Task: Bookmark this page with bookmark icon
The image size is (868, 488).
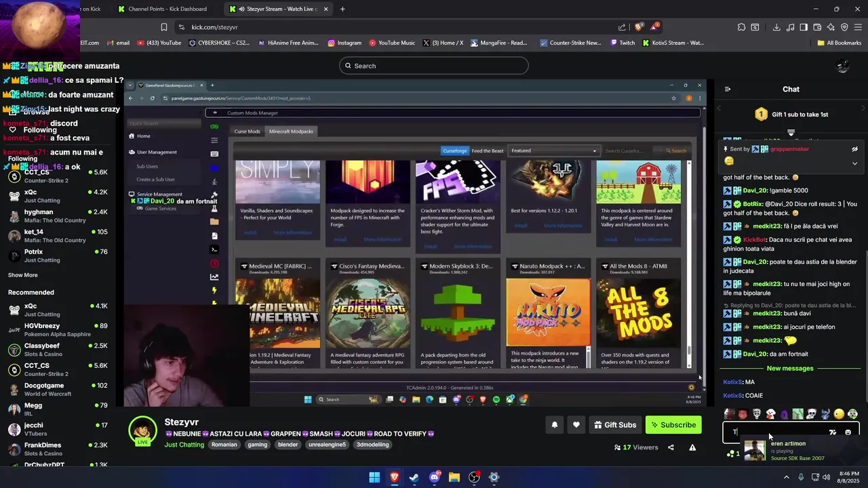Action: (x=163, y=27)
